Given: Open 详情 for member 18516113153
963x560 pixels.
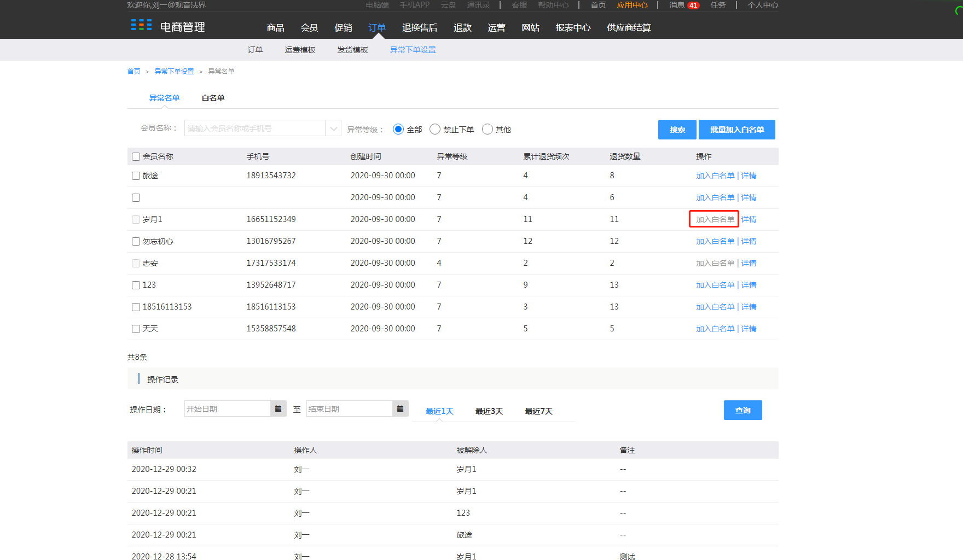Looking at the screenshot, I should point(749,307).
